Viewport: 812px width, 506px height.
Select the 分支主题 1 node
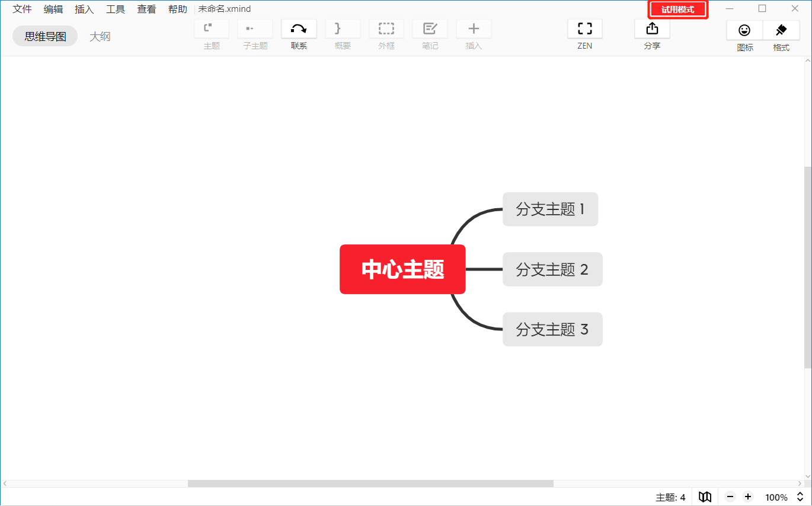tap(551, 209)
